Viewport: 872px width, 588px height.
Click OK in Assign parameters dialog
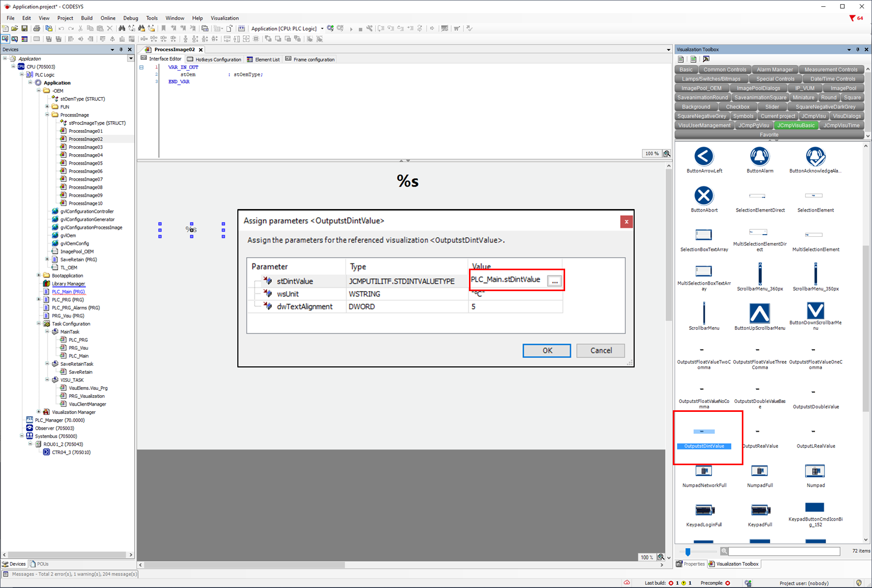point(546,350)
